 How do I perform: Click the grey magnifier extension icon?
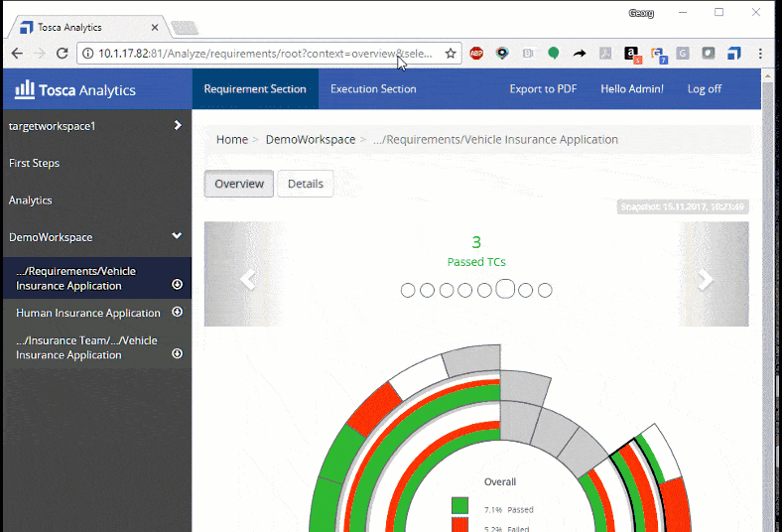coord(709,53)
